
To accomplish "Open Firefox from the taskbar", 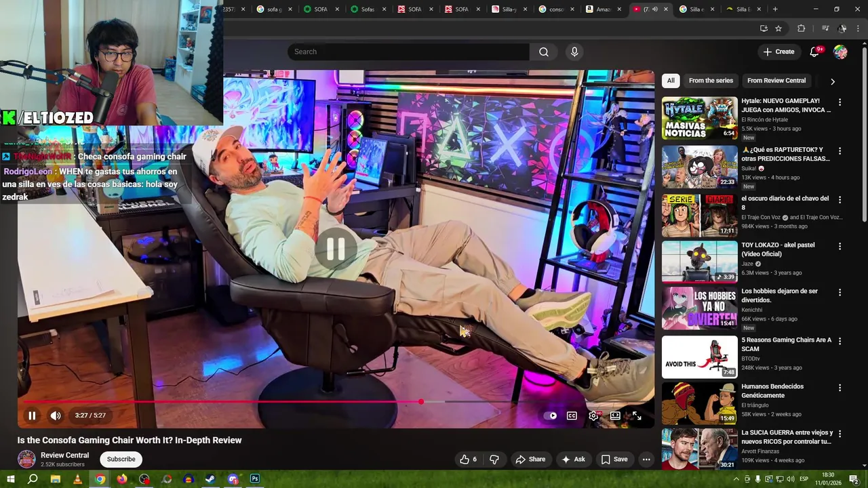I will pos(122,479).
